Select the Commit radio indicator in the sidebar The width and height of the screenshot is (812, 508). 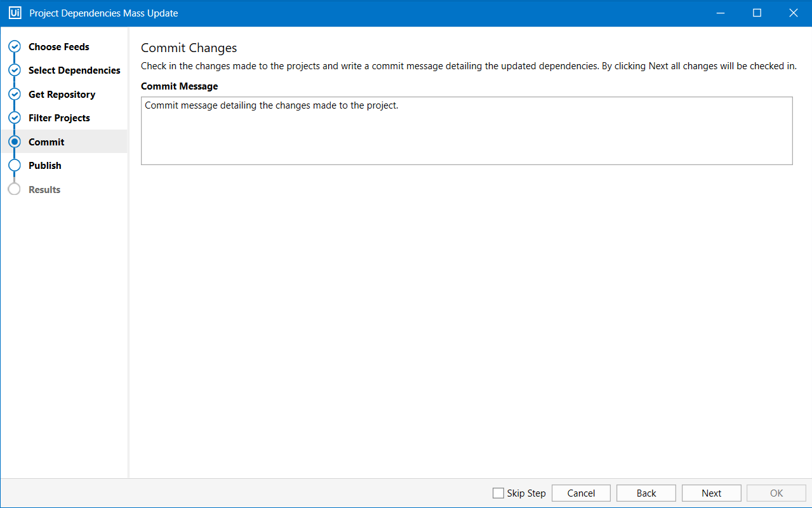[14, 142]
